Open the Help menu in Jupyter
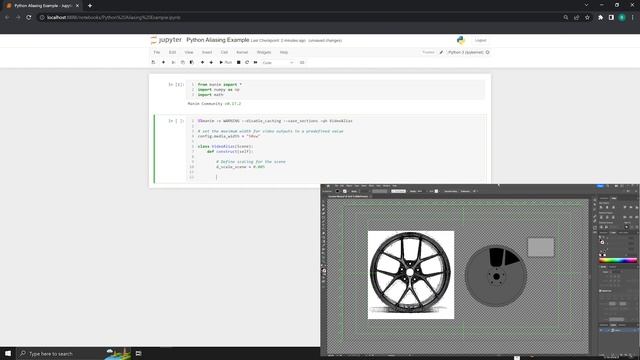 click(284, 52)
